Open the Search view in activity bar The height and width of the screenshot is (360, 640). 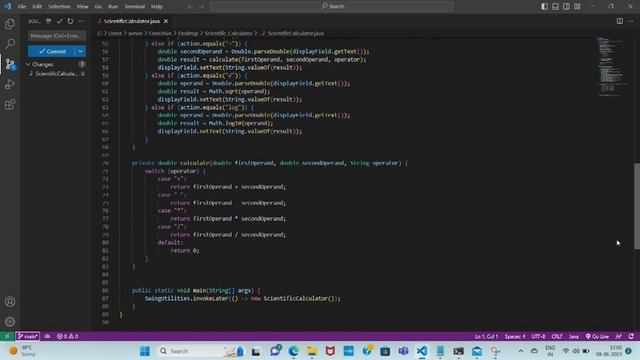pos(10,44)
